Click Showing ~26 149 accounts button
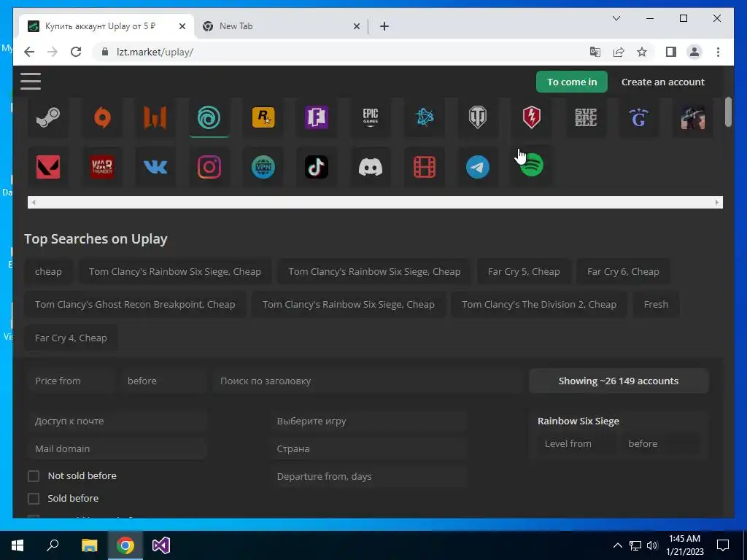This screenshot has width=747, height=560. tap(619, 381)
